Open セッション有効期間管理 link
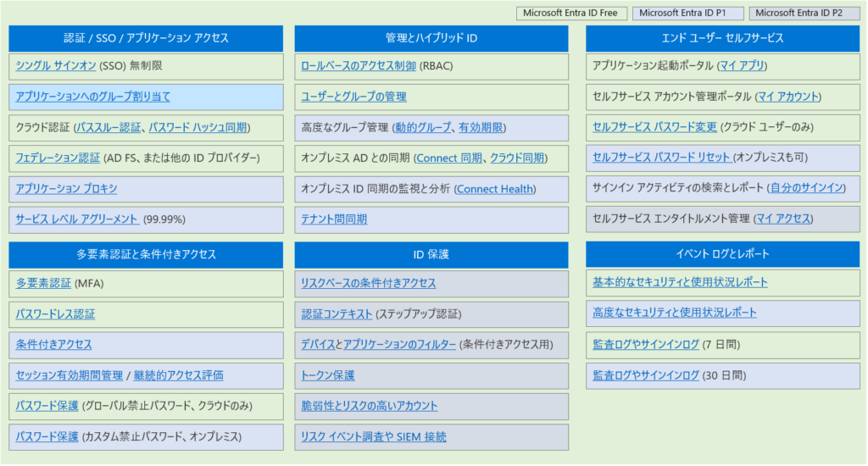 [70, 375]
